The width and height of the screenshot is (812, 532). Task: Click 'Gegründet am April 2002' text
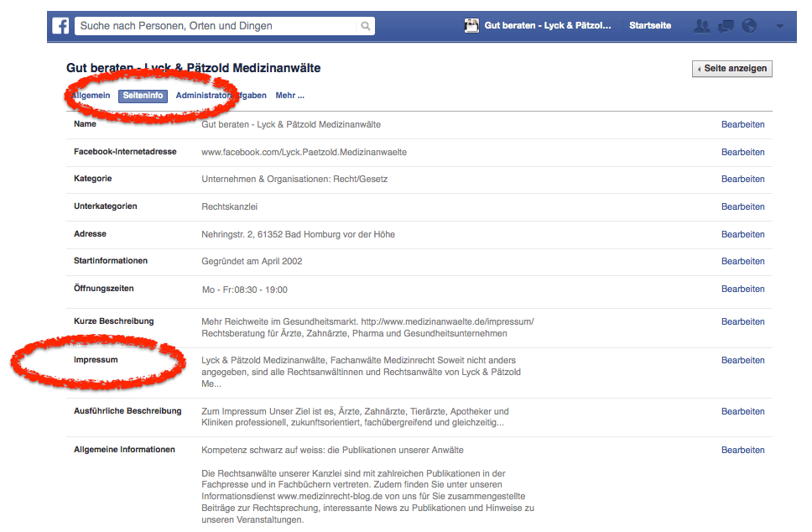pos(252,261)
